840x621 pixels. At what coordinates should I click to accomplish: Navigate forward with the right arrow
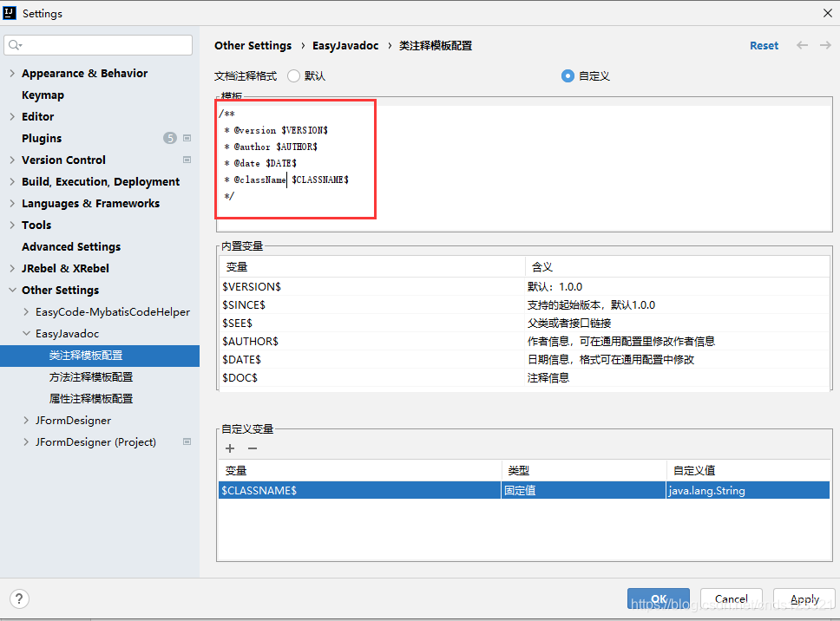tap(825, 45)
